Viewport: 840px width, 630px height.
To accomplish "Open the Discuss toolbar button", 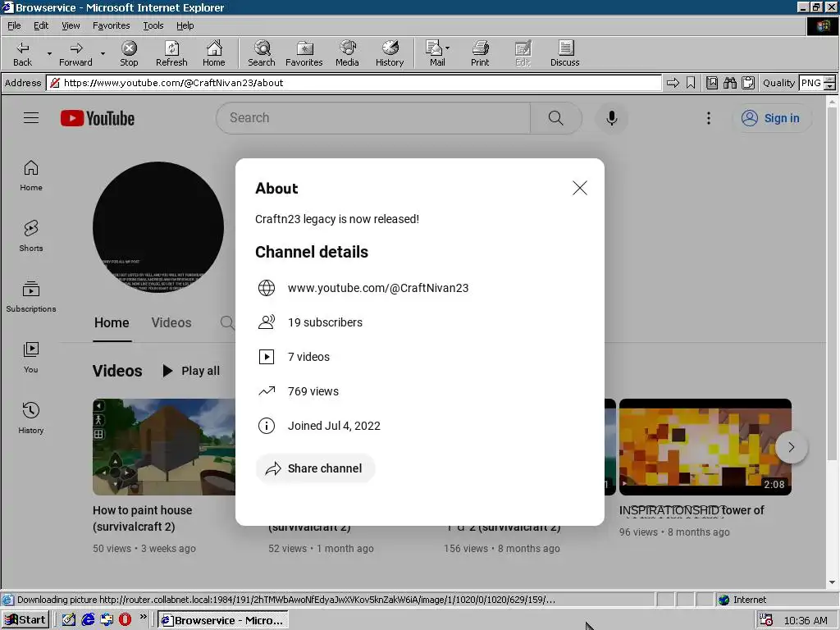I will tap(564, 53).
